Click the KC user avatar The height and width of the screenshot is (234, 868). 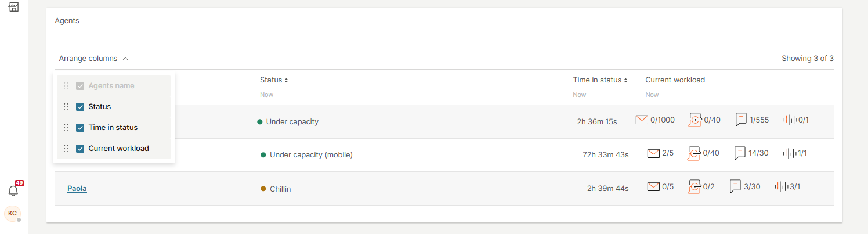[x=12, y=213]
